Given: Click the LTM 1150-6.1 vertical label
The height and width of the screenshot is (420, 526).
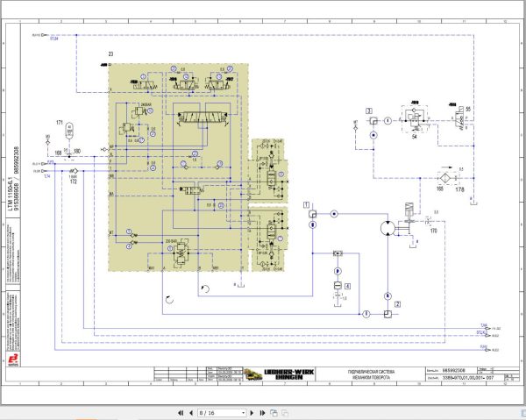Looking at the screenshot, I should click(x=10, y=193).
